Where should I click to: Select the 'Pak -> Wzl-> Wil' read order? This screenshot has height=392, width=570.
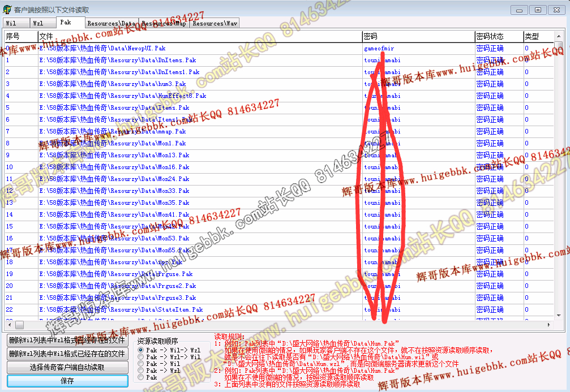(141, 357)
